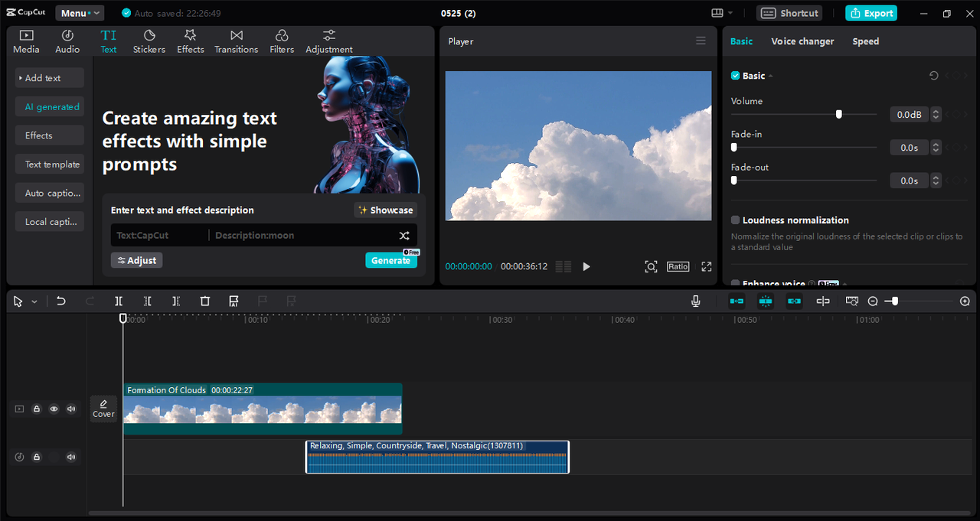This screenshot has height=521, width=980.
Task: Open the Shortcut button
Action: tap(790, 13)
